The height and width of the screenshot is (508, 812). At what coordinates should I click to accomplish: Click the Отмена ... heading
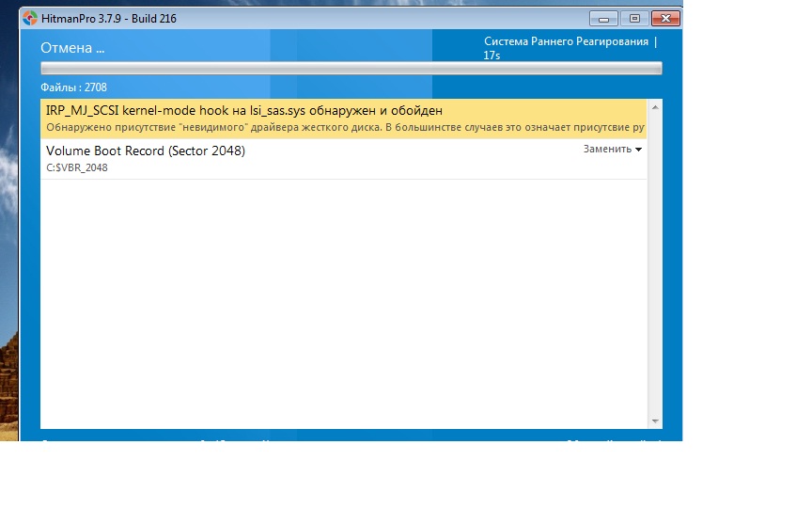72,48
